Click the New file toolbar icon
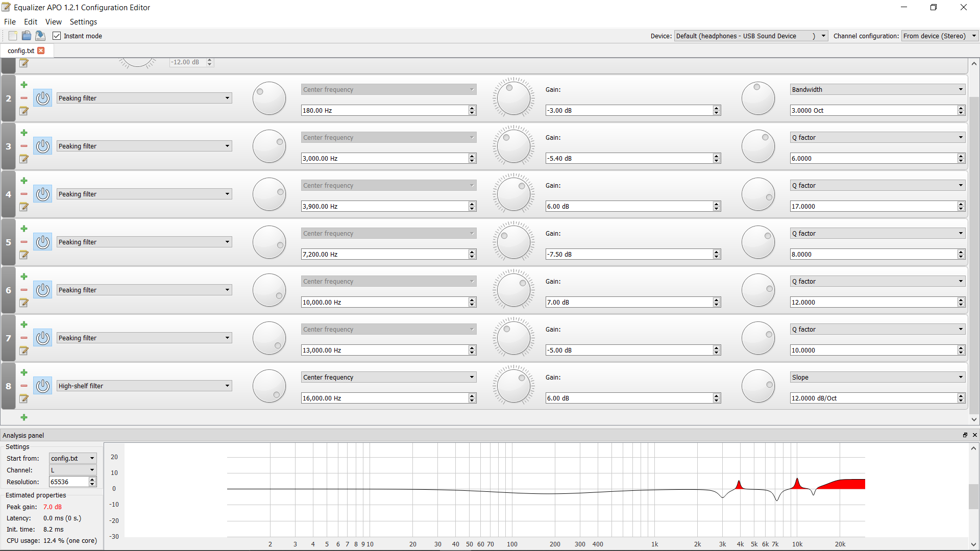Screen dimensions: 980x551 point(13,36)
